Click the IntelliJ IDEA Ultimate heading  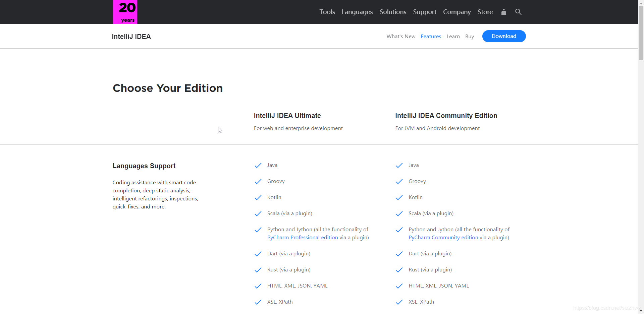(287, 116)
